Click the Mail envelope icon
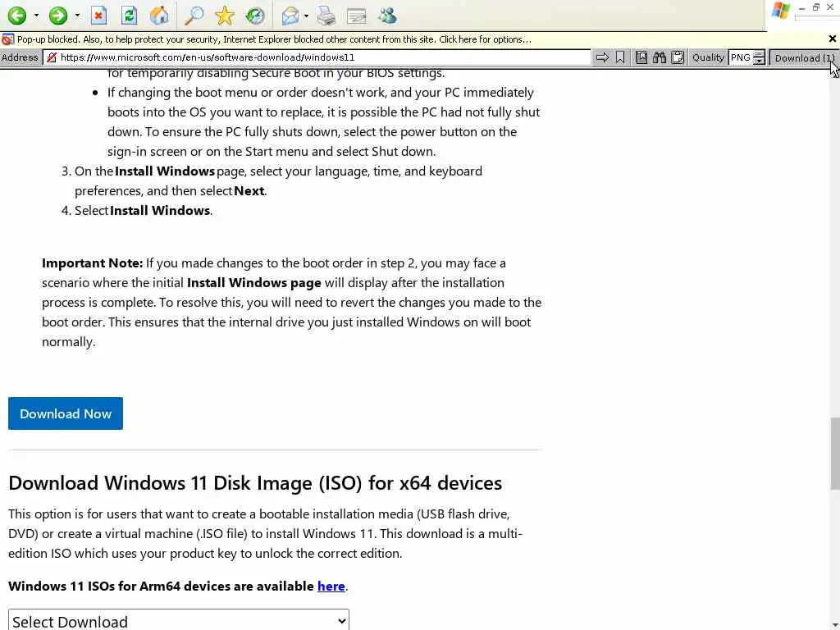This screenshot has height=630, width=840. 290,16
